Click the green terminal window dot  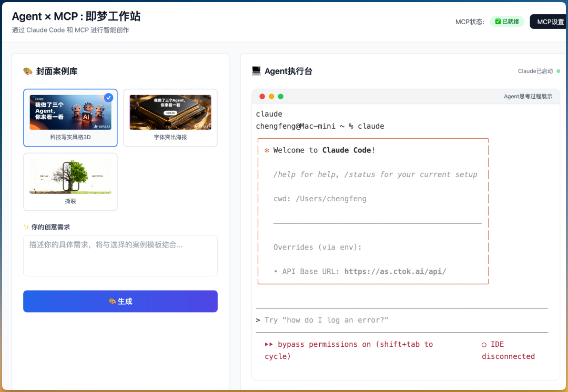coord(281,96)
